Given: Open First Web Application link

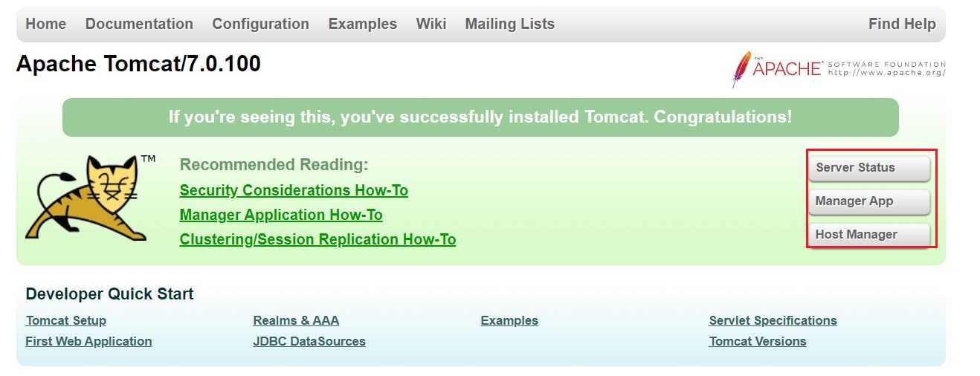Looking at the screenshot, I should point(88,341).
